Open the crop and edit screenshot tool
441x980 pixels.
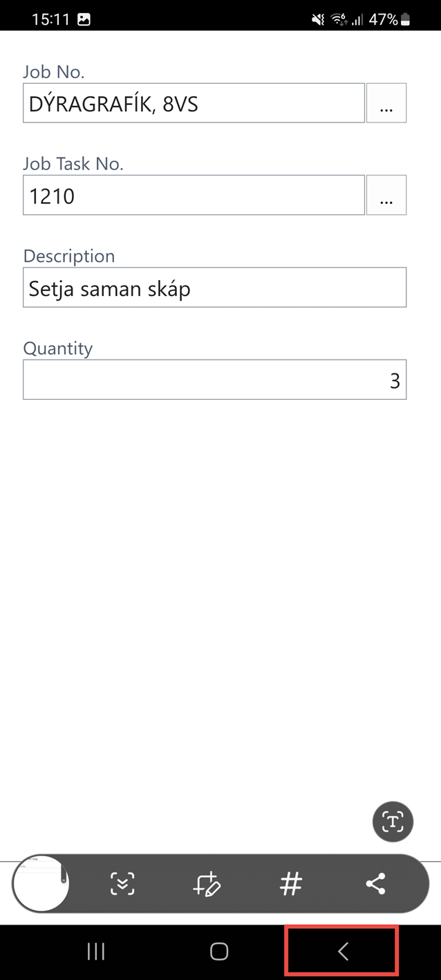pos(207,884)
